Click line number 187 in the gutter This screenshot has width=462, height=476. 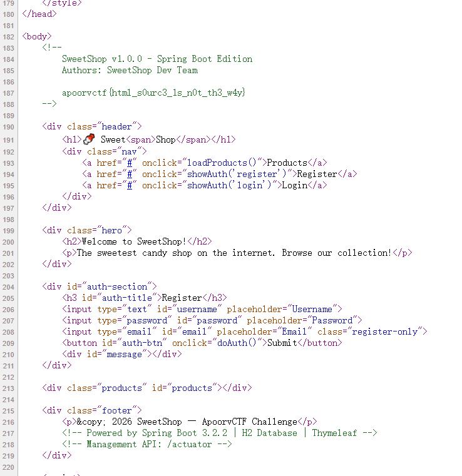9,93
